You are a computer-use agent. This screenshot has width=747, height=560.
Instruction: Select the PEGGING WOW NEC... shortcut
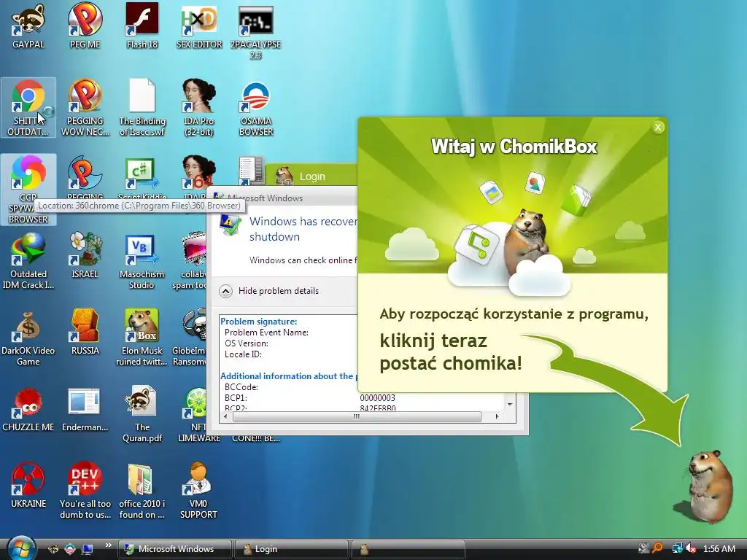tap(85, 108)
